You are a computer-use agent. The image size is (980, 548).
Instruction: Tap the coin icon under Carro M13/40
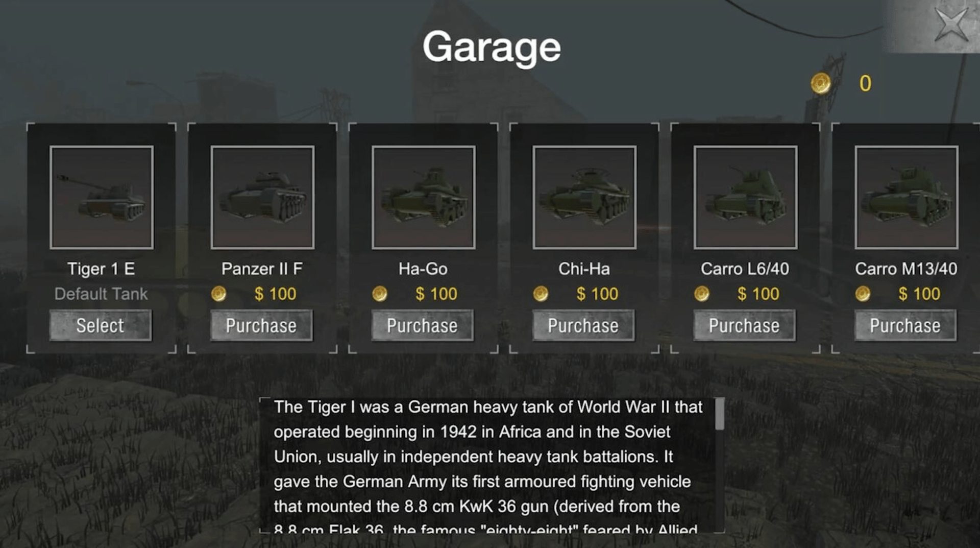[863, 294]
